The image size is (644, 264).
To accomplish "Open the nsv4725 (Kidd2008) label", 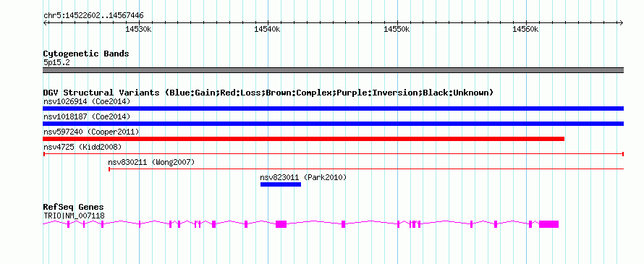I will click(82, 147).
